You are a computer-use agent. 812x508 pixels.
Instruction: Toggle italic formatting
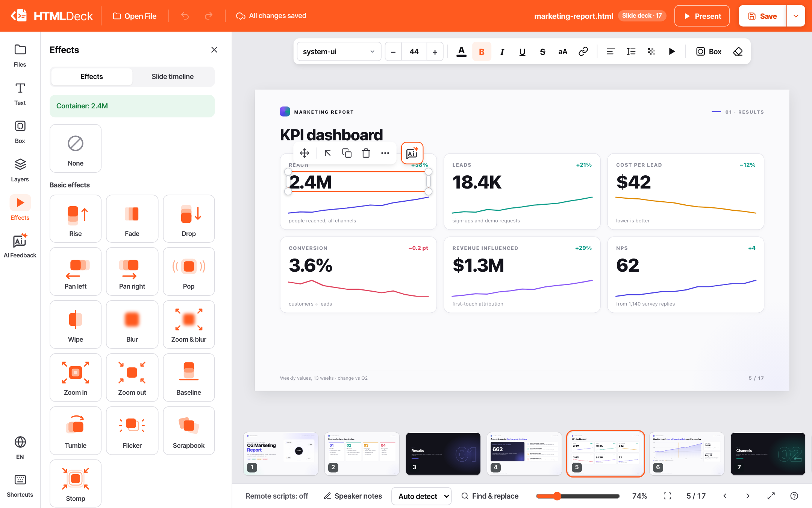(502, 52)
